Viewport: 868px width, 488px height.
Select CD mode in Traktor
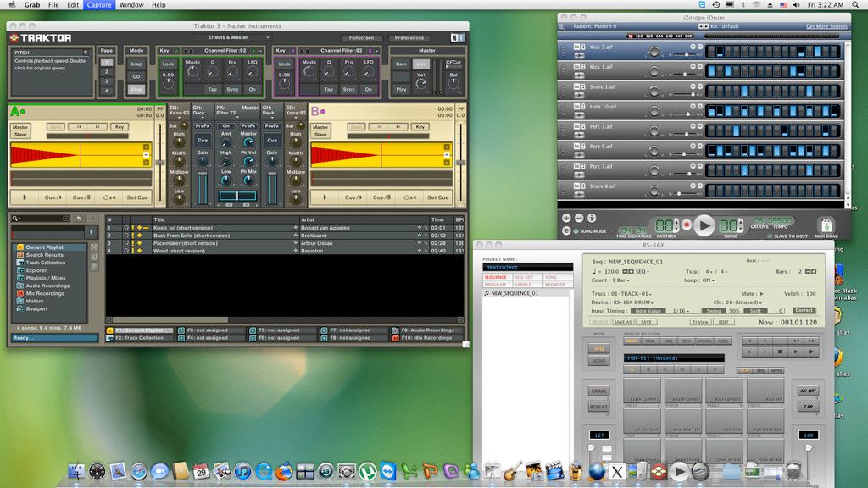(x=136, y=76)
